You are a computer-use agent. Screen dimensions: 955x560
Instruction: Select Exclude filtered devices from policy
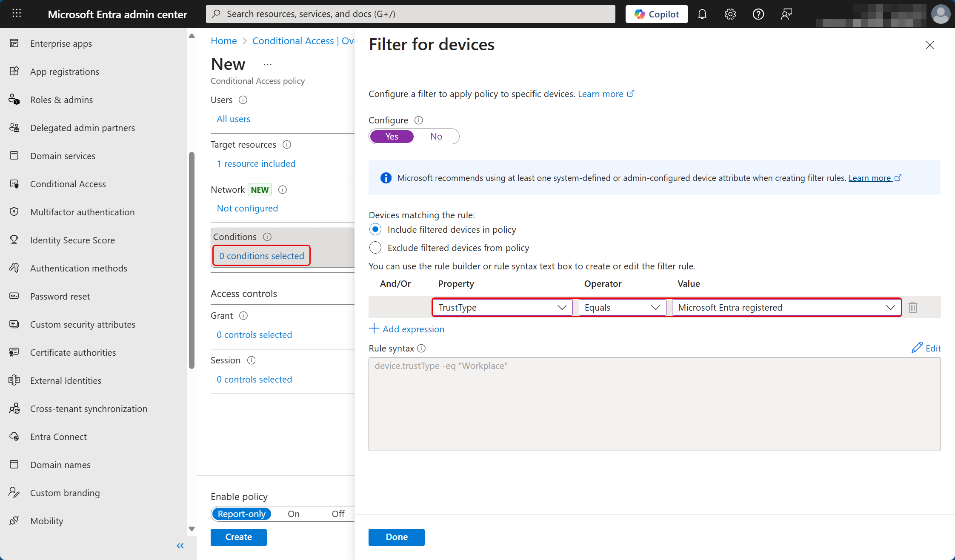click(x=375, y=248)
